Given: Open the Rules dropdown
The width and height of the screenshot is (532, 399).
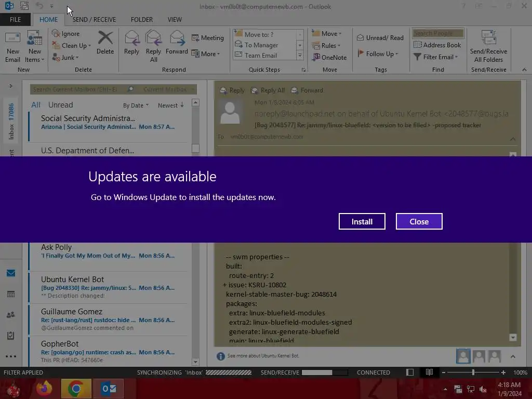Looking at the screenshot, I should point(326,46).
